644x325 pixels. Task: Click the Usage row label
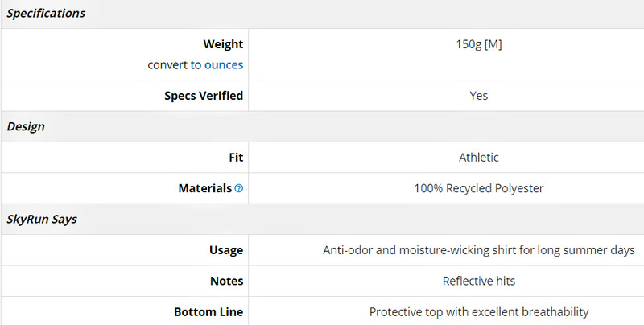[x=226, y=250]
